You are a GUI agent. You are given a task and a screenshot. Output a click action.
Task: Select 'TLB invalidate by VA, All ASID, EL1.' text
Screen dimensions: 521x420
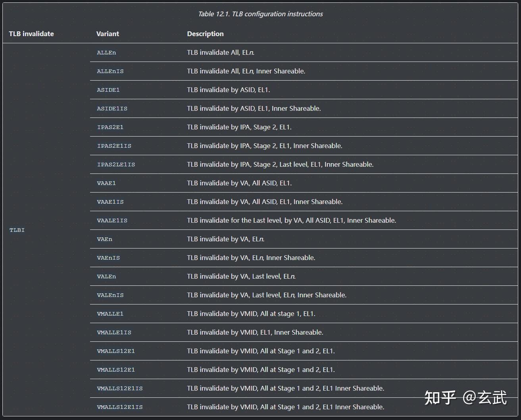(239, 183)
